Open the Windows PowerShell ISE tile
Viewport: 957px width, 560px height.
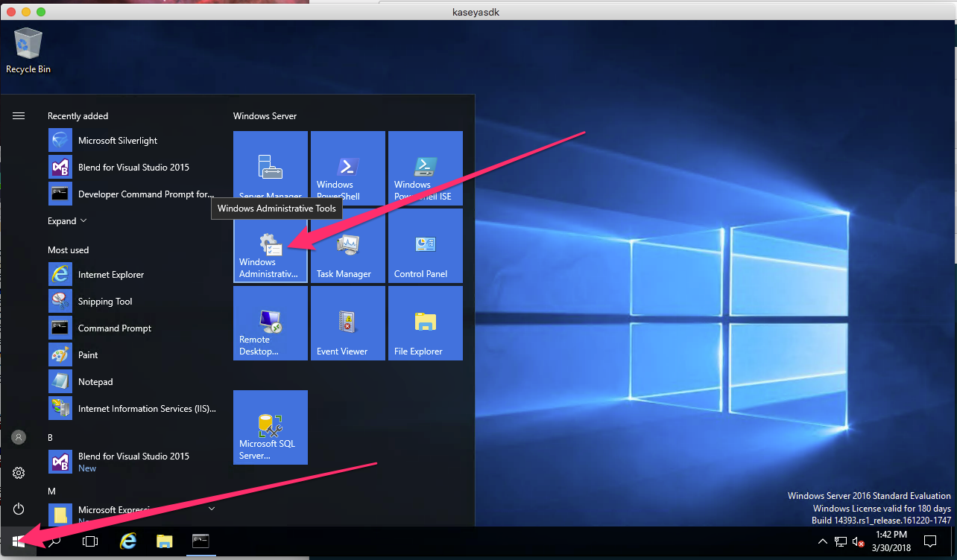[426, 168]
